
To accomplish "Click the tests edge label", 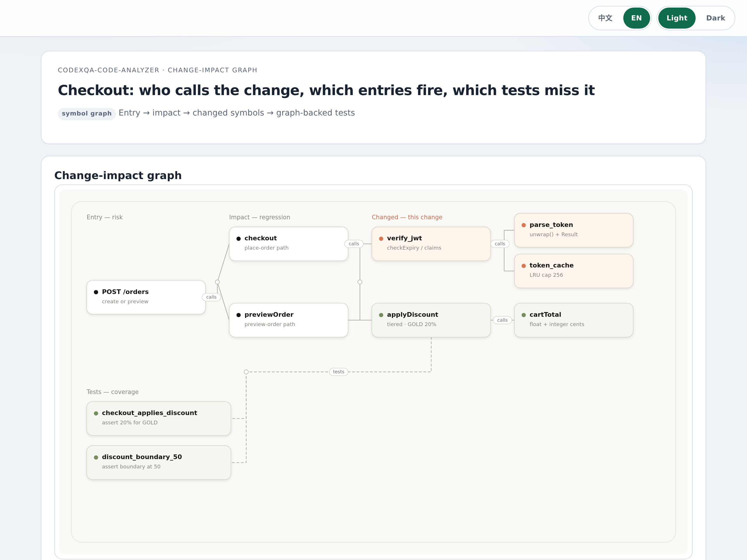I will tap(338, 372).
